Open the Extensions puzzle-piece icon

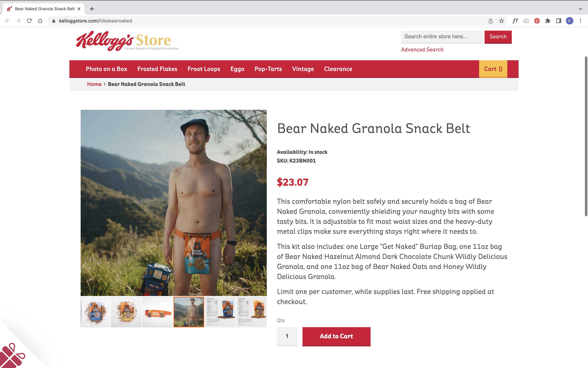point(548,21)
